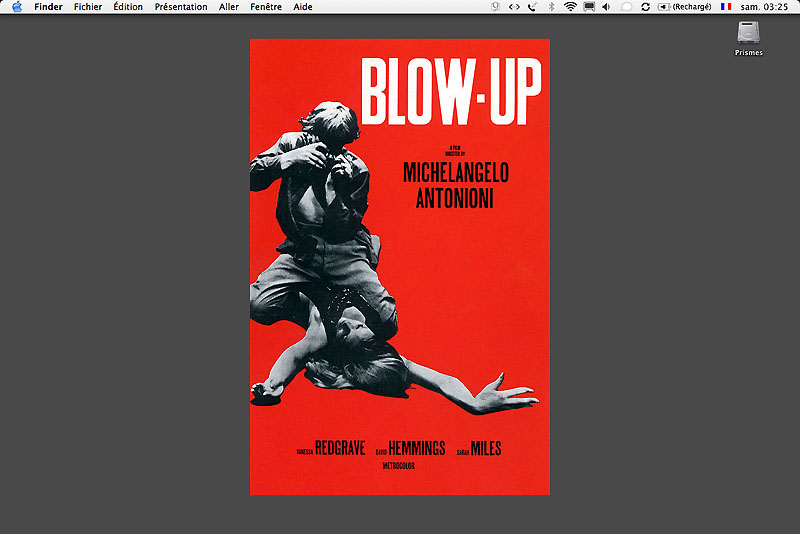Open the Bluetooth status menu
The height and width of the screenshot is (534, 800).
click(551, 7)
